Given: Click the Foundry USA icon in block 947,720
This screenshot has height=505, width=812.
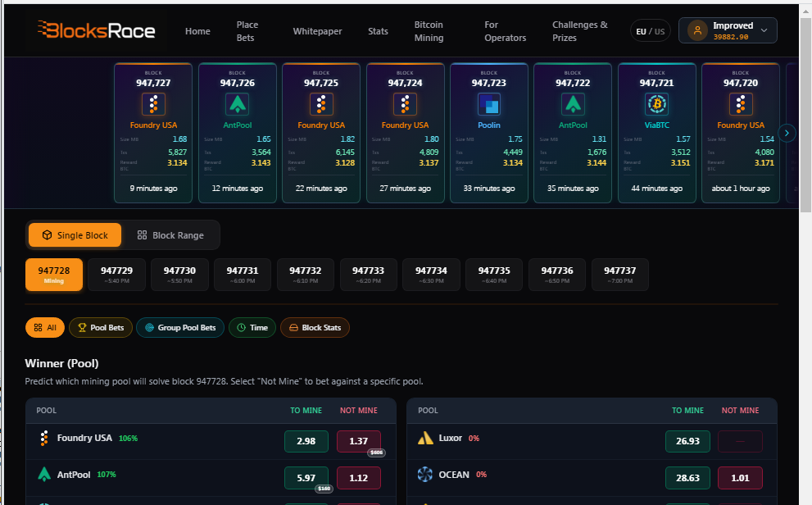Looking at the screenshot, I should pyautogui.click(x=741, y=104).
